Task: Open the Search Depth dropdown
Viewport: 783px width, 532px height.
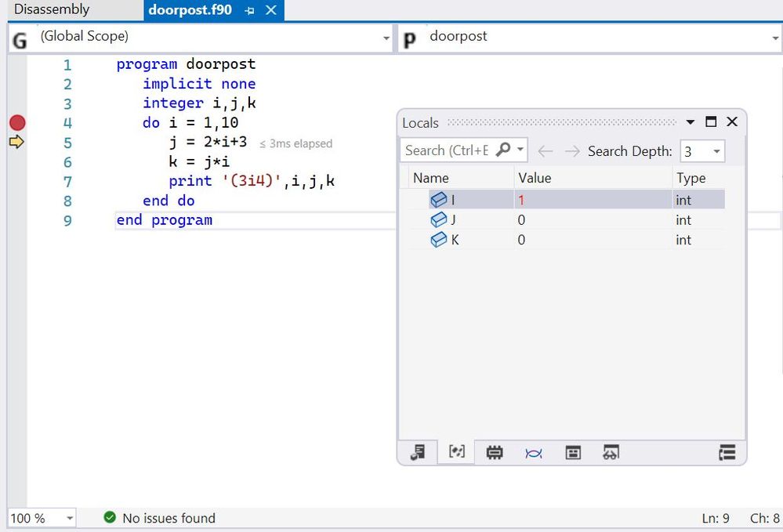Action: [x=716, y=151]
